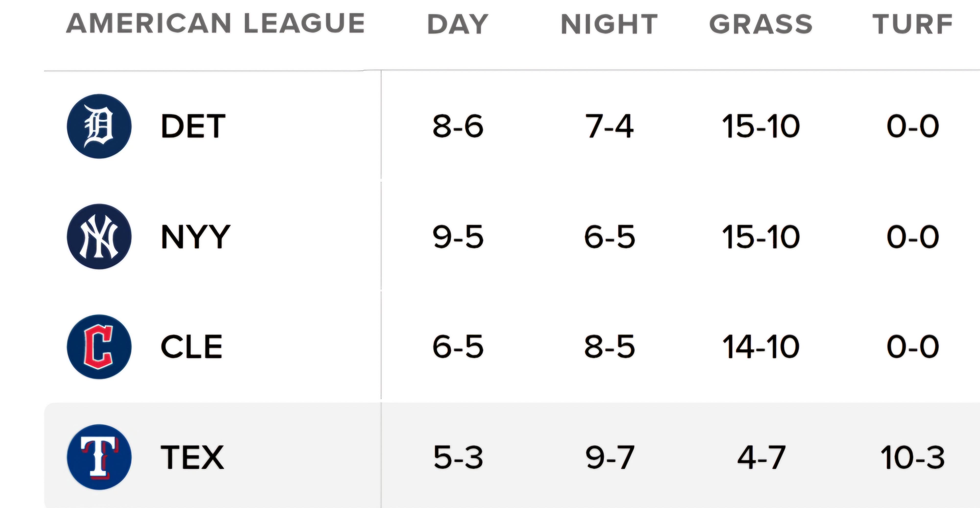Select the TEX team name
The height and width of the screenshot is (508, 980).
[193, 457]
